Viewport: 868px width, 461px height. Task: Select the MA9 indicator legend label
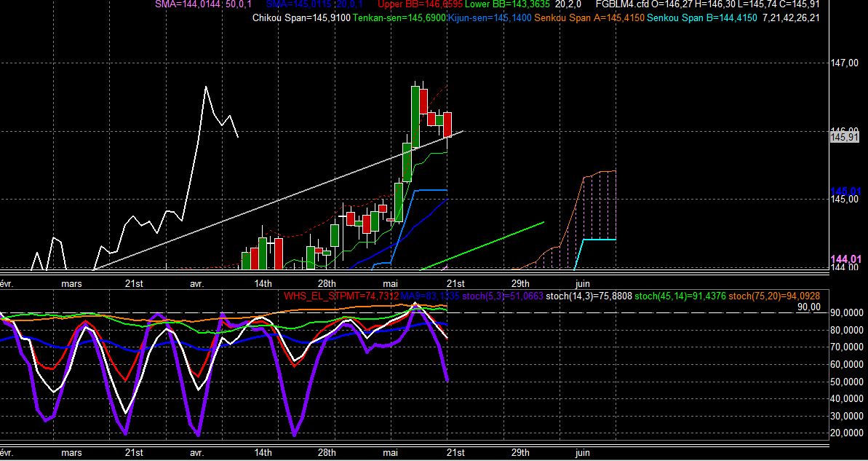click(430, 296)
